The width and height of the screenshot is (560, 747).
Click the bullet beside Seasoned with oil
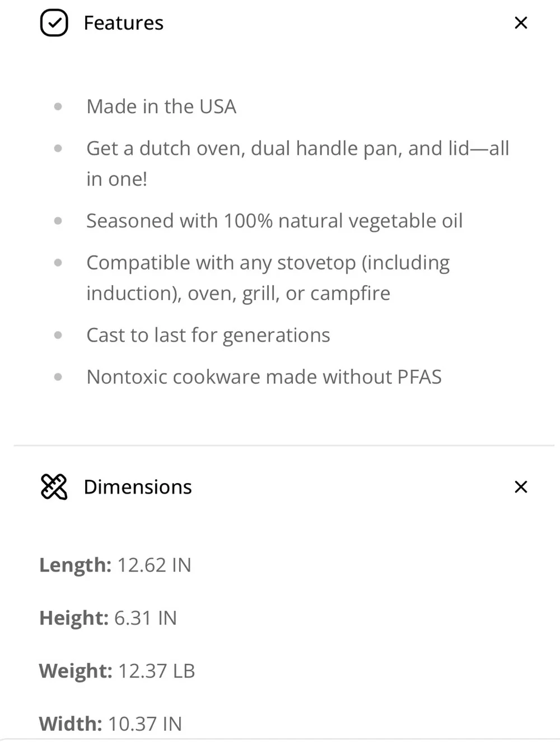click(58, 221)
